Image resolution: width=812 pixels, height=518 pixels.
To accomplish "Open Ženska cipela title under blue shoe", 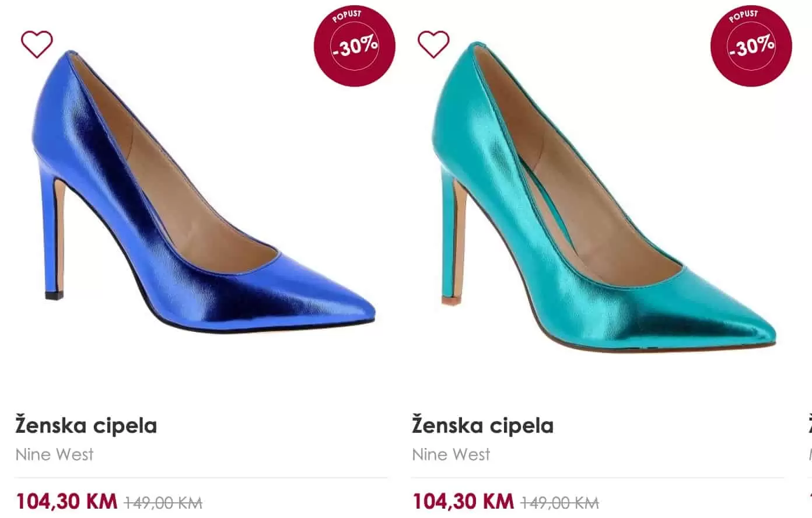I will point(86,425).
